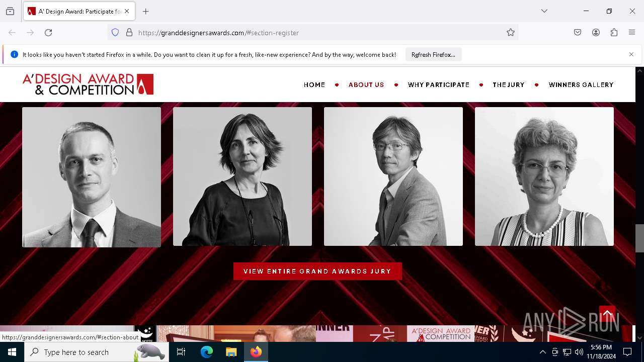Select juror photo of woman with pearl necklace
This screenshot has width=644, height=362.
[x=544, y=176]
